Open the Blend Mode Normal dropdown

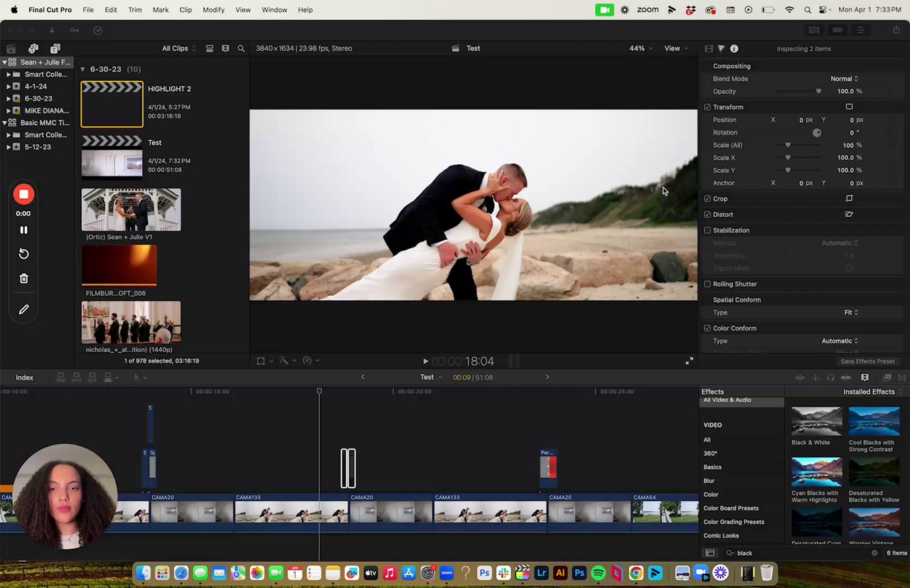click(844, 79)
